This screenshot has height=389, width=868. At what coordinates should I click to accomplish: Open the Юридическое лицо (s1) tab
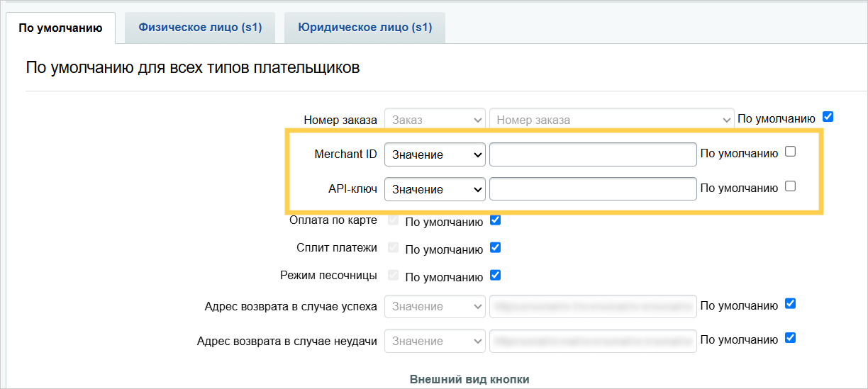pyautogui.click(x=365, y=28)
